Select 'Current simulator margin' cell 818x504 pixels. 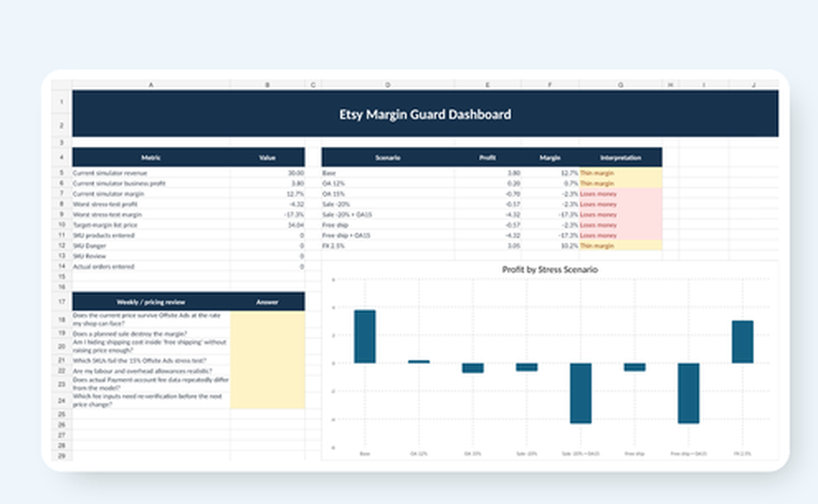151,194
